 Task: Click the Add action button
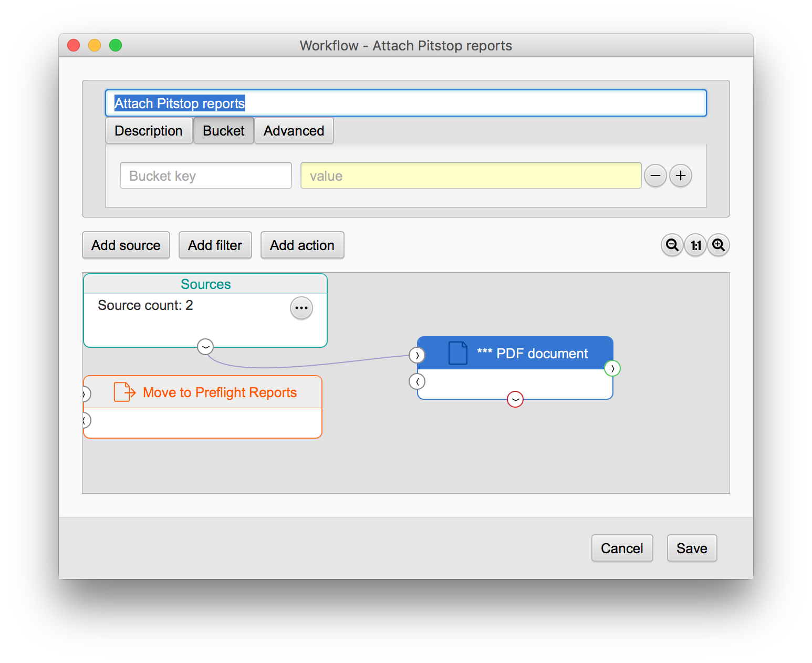click(x=303, y=245)
